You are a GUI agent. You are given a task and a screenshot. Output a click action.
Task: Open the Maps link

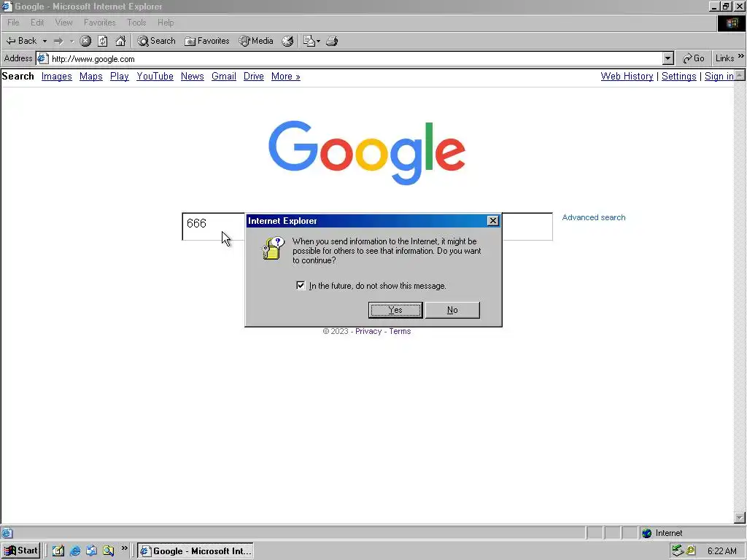(91, 76)
